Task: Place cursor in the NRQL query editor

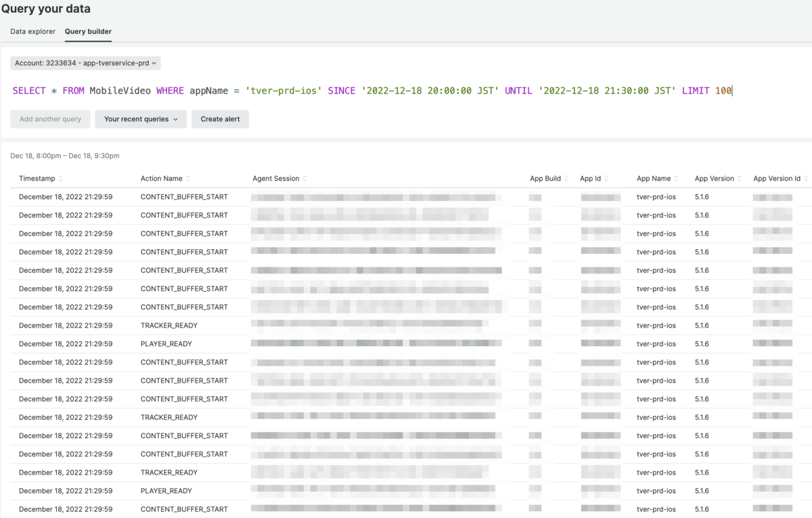Action: (x=372, y=90)
